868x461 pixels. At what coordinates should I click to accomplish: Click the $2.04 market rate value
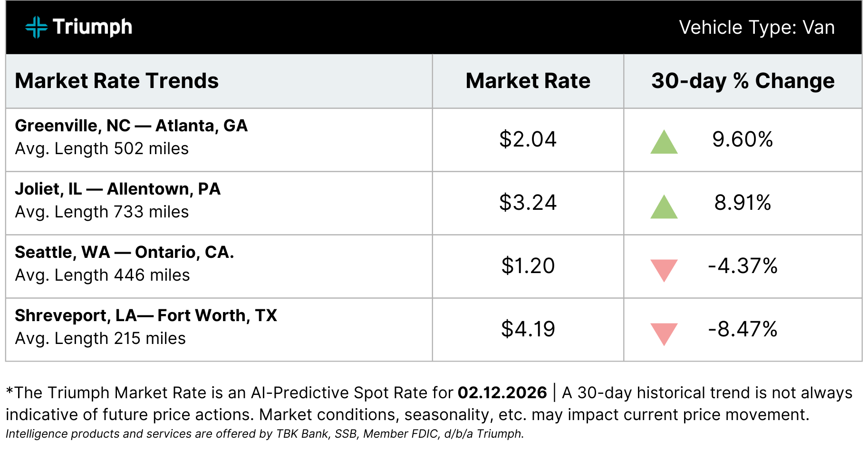coord(528,139)
